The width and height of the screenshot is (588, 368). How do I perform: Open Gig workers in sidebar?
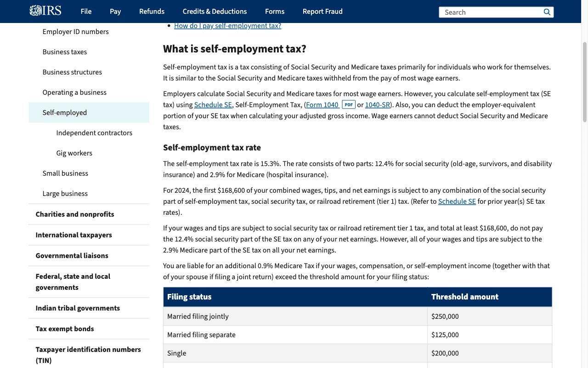point(74,153)
